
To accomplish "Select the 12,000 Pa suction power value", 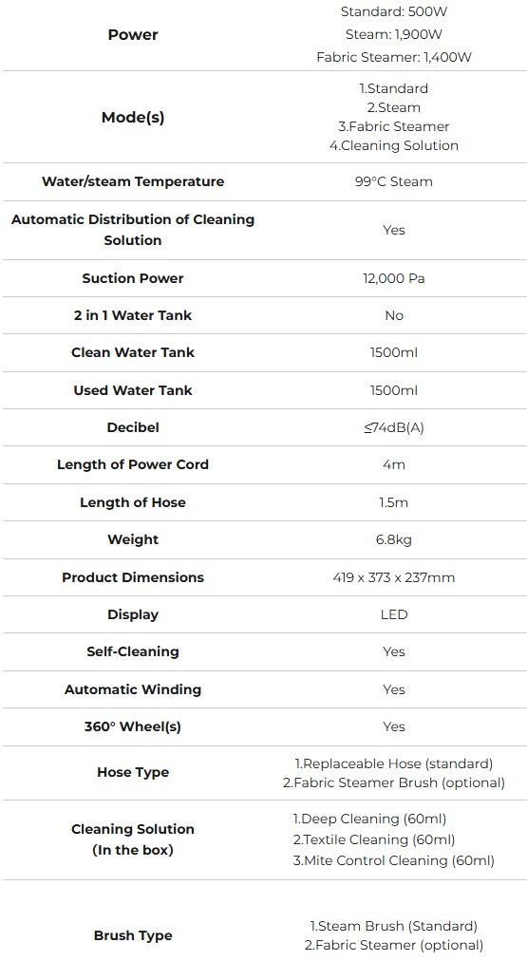I will [394, 278].
